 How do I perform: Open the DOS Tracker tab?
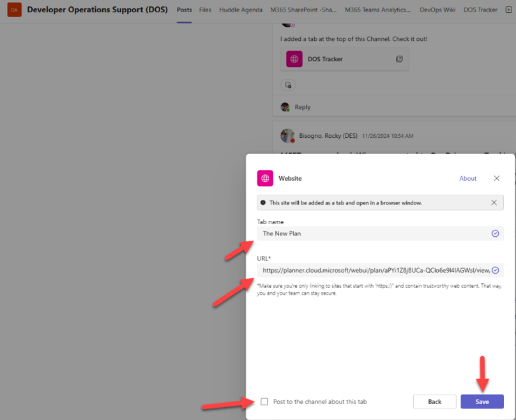[x=480, y=10]
